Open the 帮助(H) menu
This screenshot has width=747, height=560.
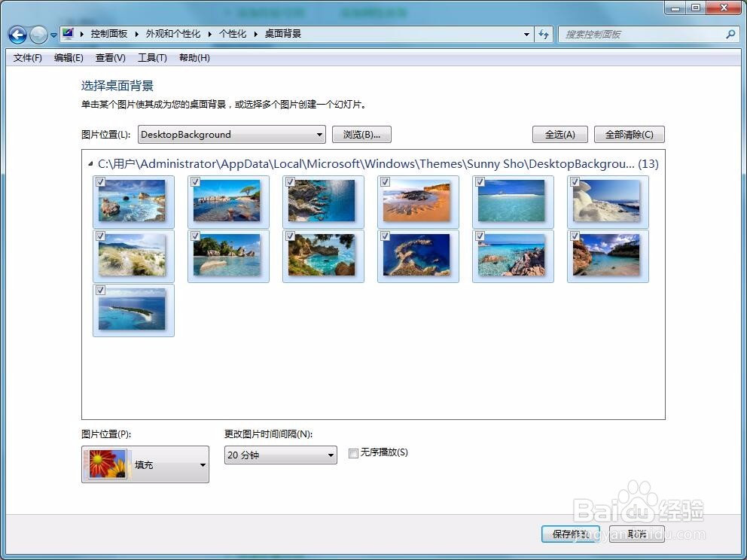point(194,58)
